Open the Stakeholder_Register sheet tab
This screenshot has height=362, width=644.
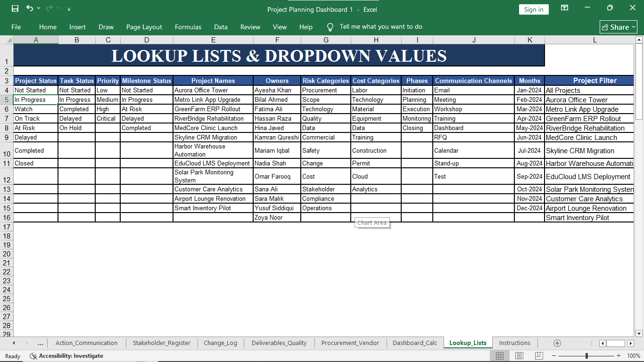162,343
